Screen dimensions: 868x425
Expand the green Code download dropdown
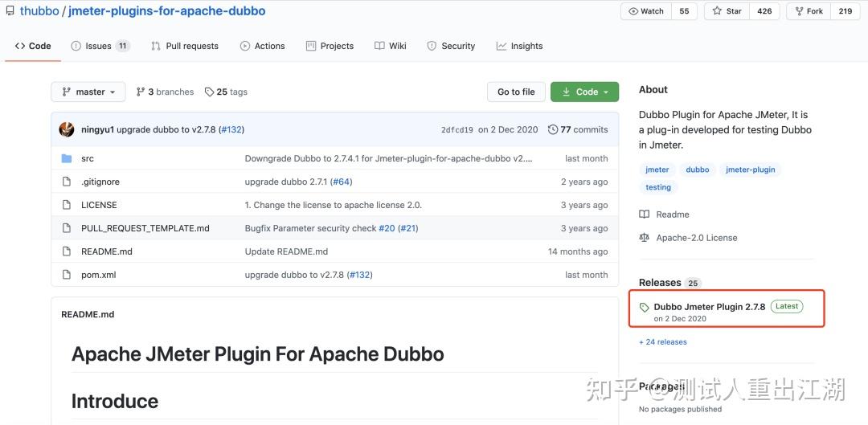pos(584,92)
